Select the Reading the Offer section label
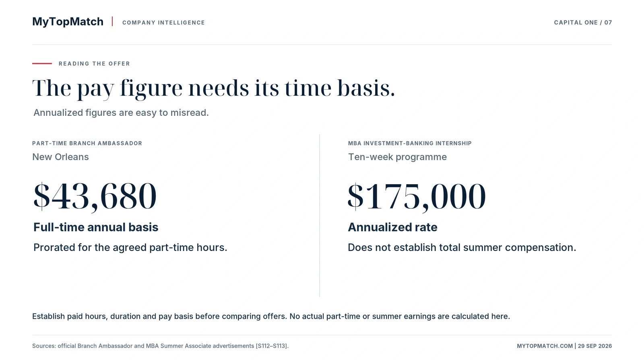 [94, 64]
